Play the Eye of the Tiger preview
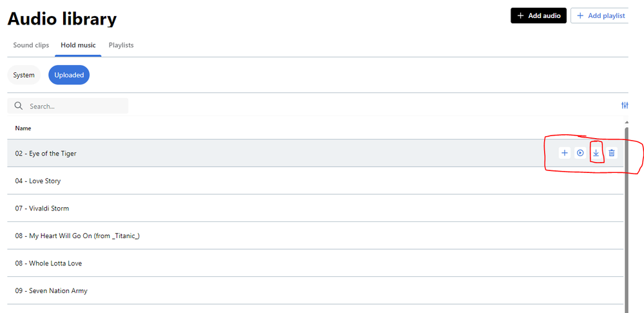 580,153
